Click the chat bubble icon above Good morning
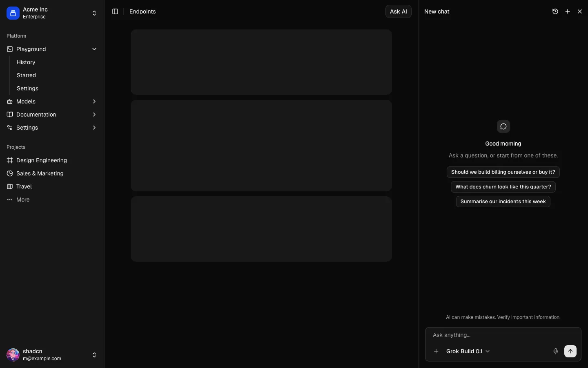The image size is (588, 368). click(x=503, y=126)
